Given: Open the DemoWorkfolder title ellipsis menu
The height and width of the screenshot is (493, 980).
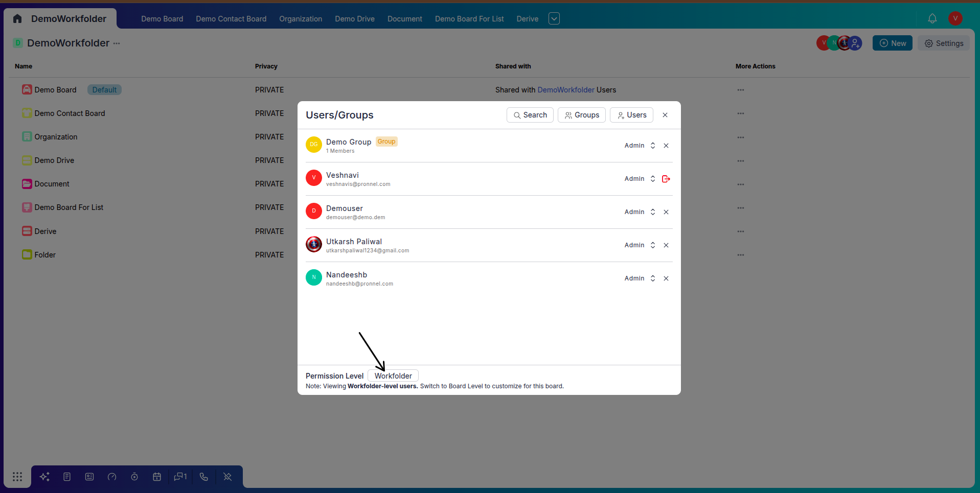Looking at the screenshot, I should (x=117, y=43).
